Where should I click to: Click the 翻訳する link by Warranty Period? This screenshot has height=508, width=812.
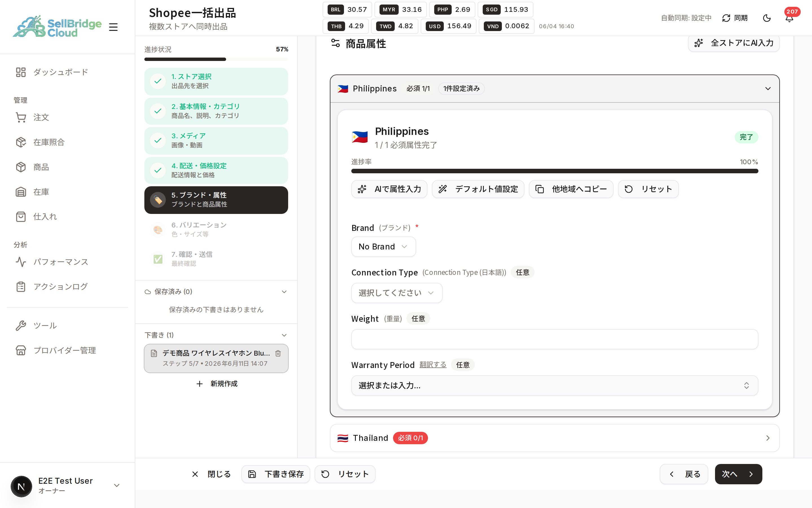[x=433, y=365]
